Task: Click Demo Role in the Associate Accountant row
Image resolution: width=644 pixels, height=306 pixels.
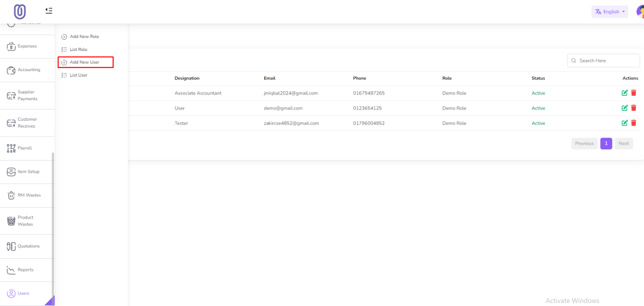Action: coord(454,93)
